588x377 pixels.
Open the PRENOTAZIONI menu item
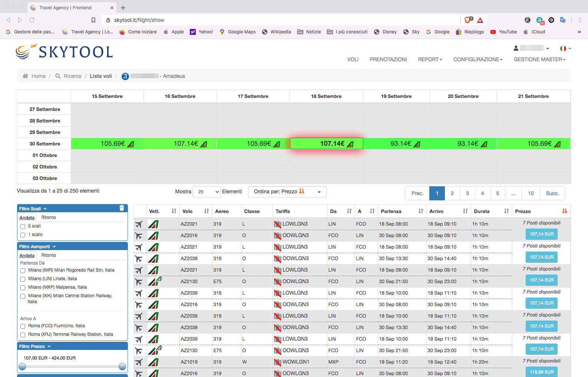(388, 59)
